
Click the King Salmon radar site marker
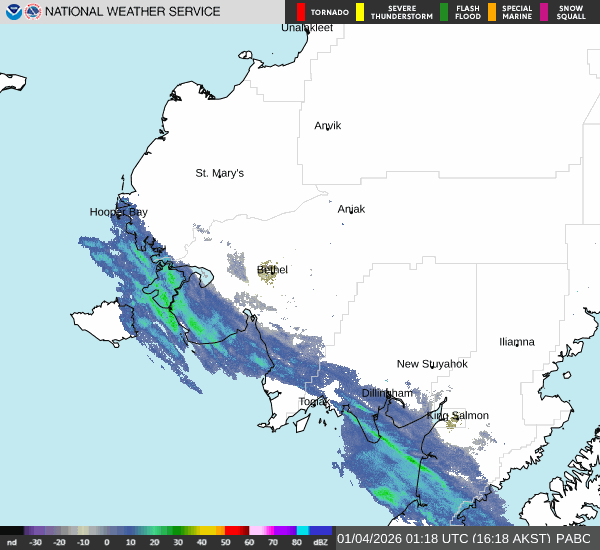[452, 422]
